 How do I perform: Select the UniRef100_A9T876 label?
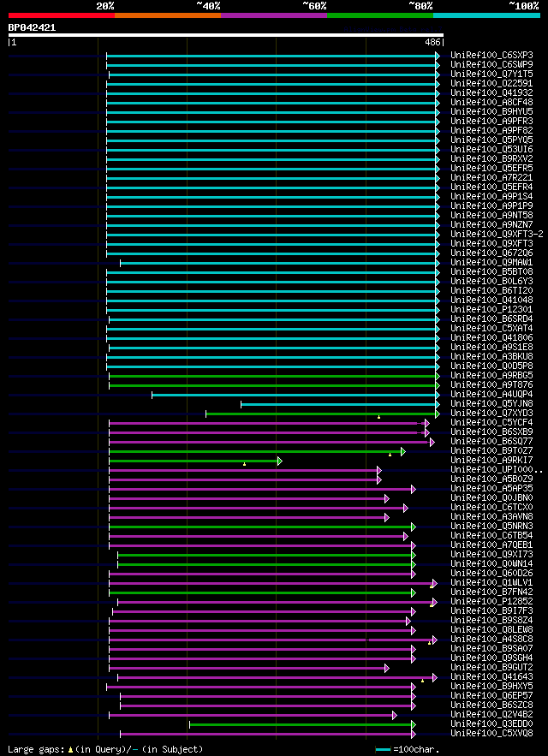click(x=491, y=385)
